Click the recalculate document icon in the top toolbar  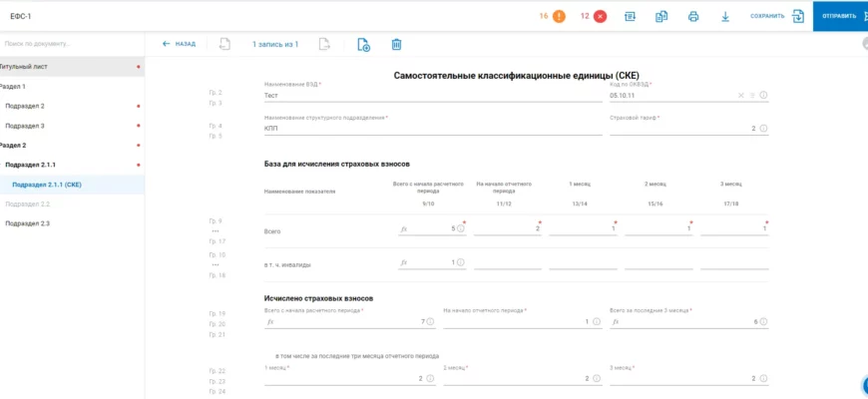[630, 17]
